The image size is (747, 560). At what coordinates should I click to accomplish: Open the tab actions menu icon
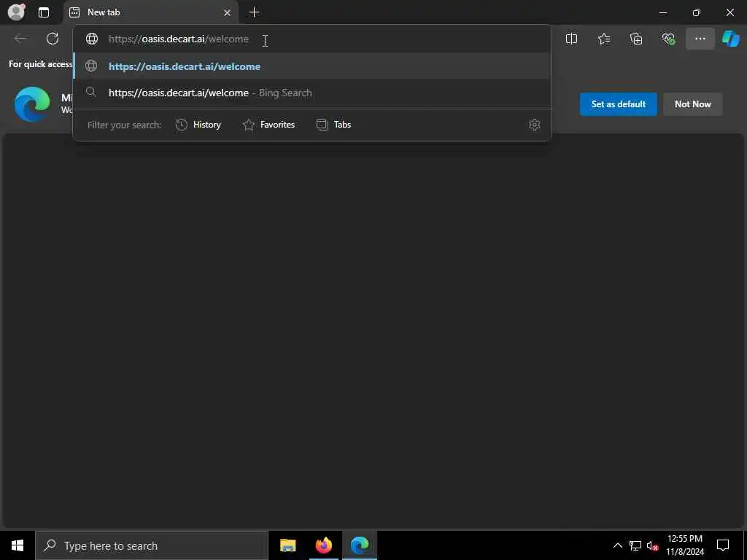[x=44, y=12]
